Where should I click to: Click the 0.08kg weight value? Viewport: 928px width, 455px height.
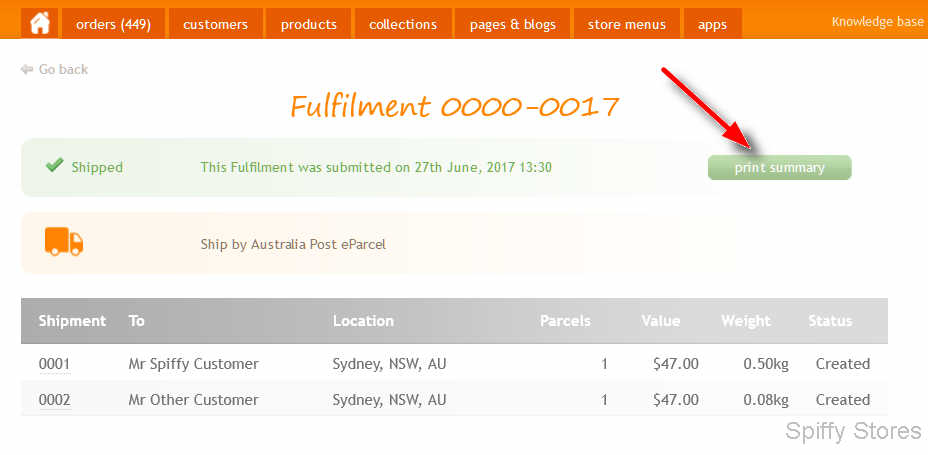pyautogui.click(x=766, y=400)
